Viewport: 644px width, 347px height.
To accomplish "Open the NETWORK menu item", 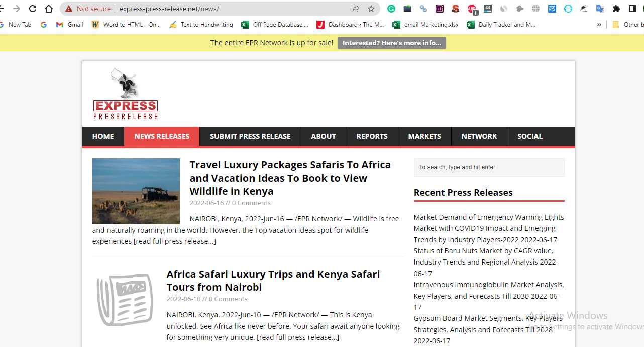I will pos(479,136).
